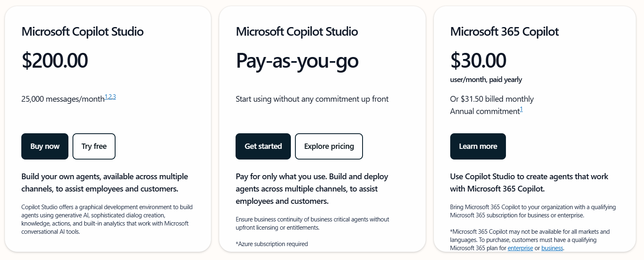Open footnote 2 beside 25,000 messages/month
The image size is (644, 260).
110,96
